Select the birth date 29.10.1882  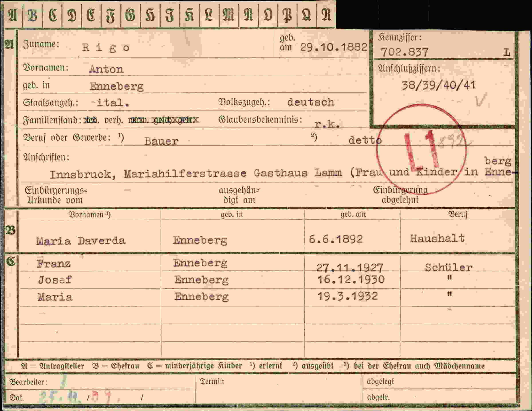click(333, 47)
